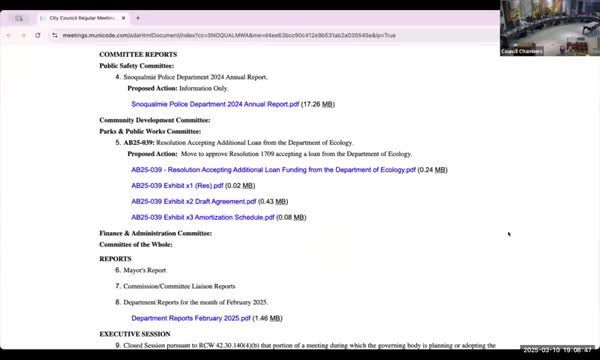Viewport: 600px width, 360px height.
Task: Go forward using the browser forward arrow
Action: pos(23,35)
